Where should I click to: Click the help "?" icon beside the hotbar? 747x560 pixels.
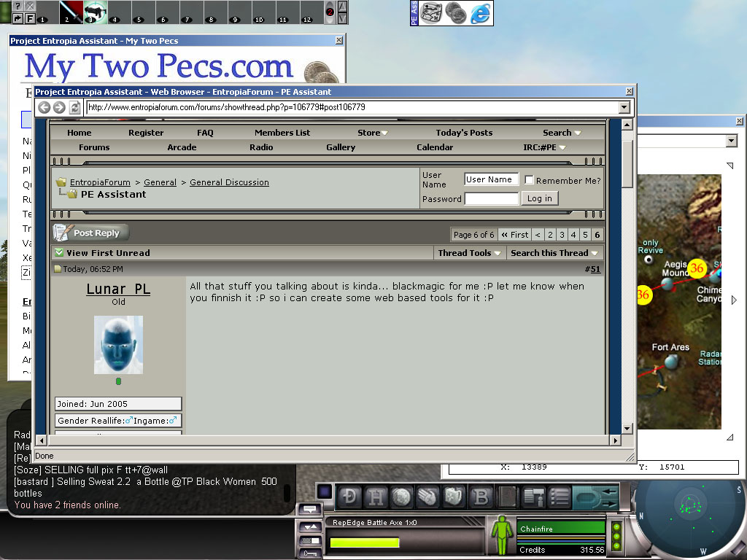[x=18, y=5]
